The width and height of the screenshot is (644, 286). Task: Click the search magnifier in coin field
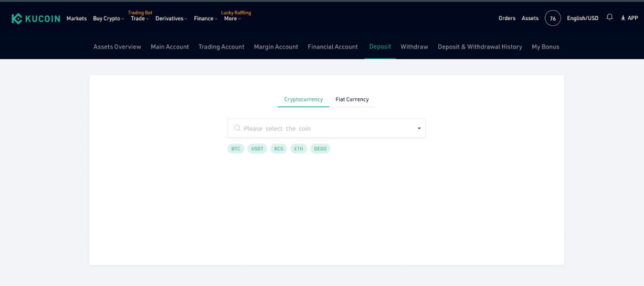237,128
